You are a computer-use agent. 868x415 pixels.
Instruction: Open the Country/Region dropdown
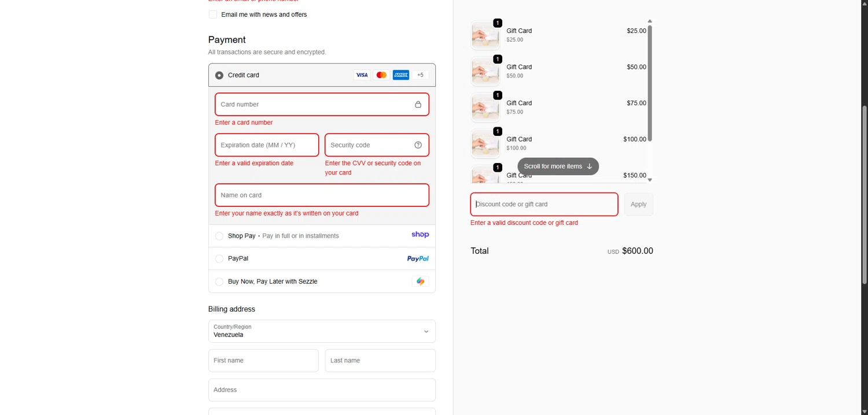[322, 331]
